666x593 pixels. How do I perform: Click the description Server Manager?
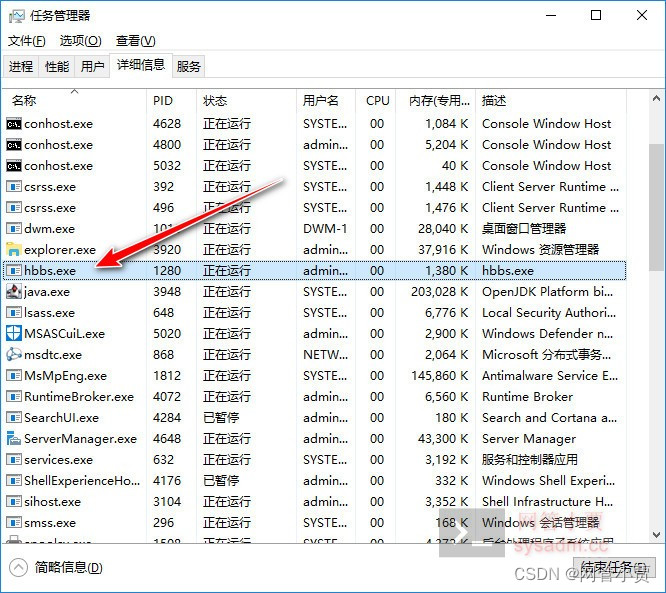point(529,439)
